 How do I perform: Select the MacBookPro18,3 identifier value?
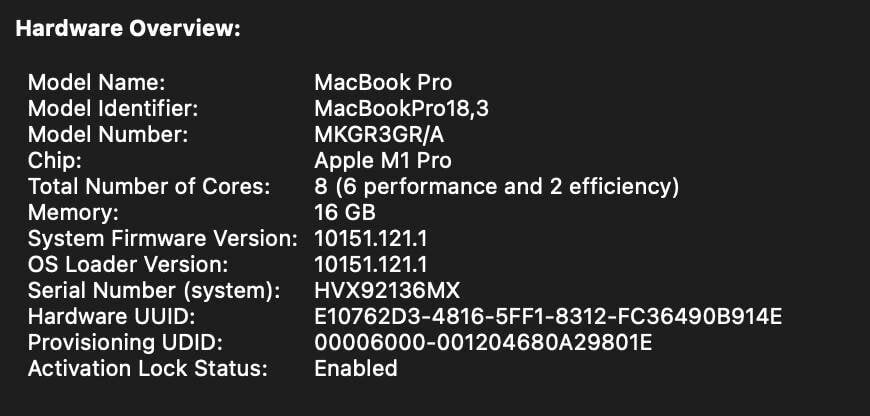(401, 109)
